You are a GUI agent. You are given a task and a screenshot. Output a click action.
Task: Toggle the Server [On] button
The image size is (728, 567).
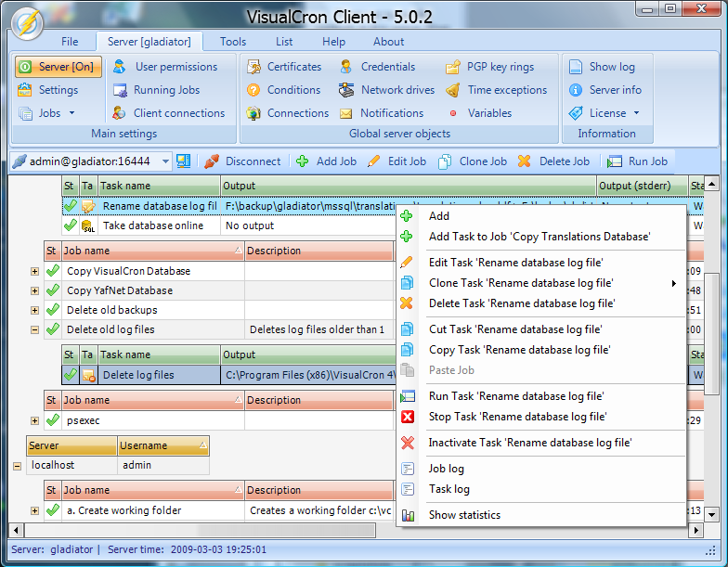click(58, 67)
